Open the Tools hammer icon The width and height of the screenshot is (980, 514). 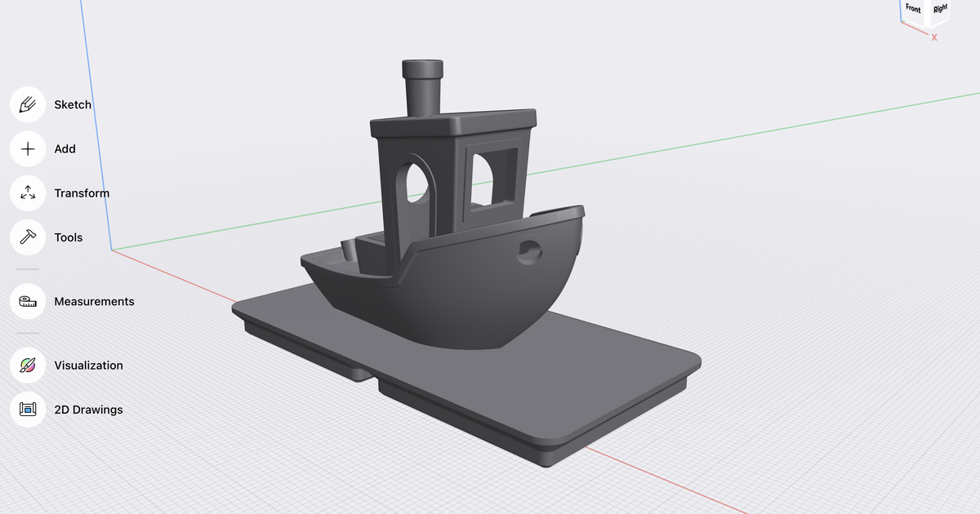28,237
